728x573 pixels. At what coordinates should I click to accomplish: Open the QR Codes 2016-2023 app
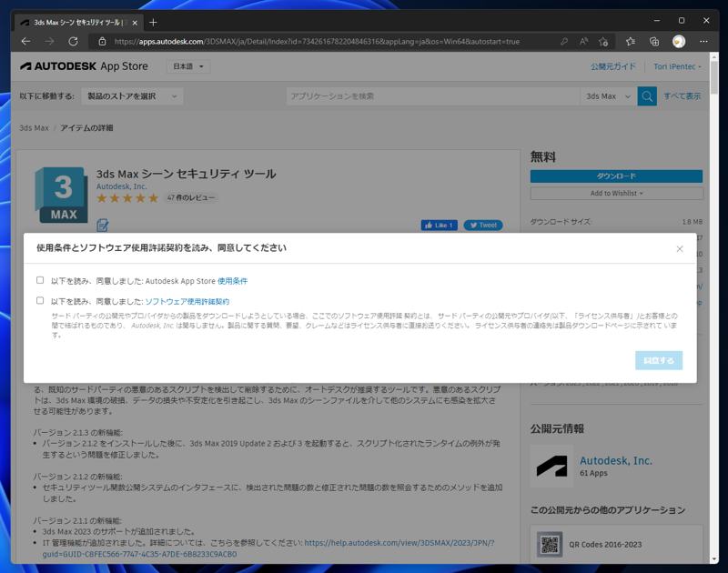coord(605,544)
